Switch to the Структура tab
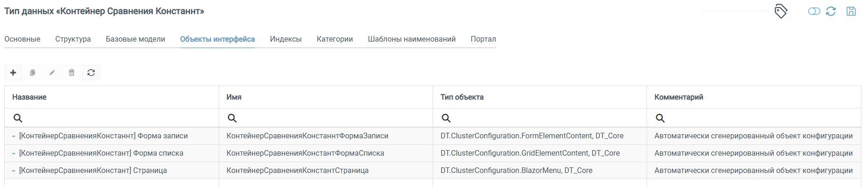This screenshot has height=187, width=868. 73,39
